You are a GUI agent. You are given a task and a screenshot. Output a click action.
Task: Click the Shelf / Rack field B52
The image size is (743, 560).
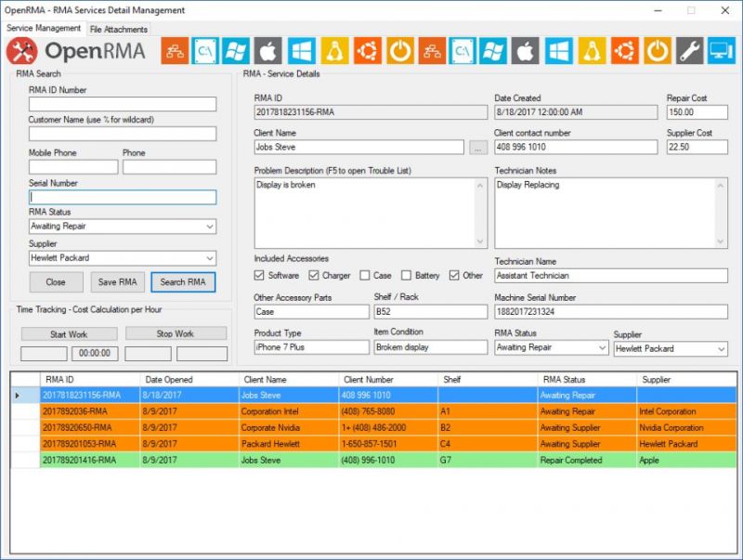(x=430, y=312)
